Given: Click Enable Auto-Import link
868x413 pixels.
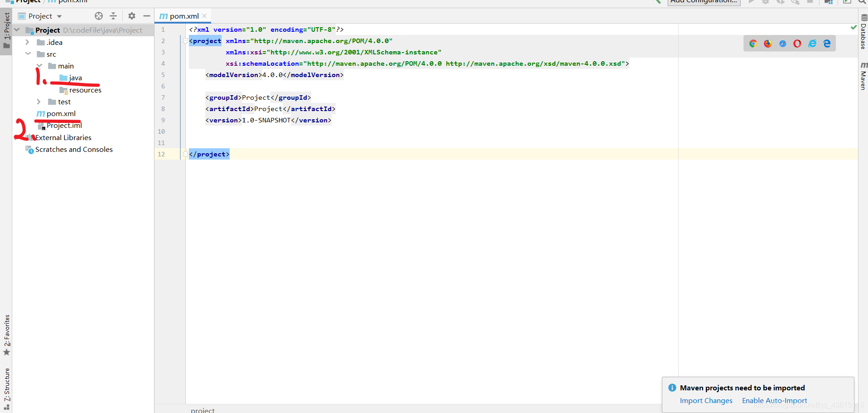Looking at the screenshot, I should [774, 400].
